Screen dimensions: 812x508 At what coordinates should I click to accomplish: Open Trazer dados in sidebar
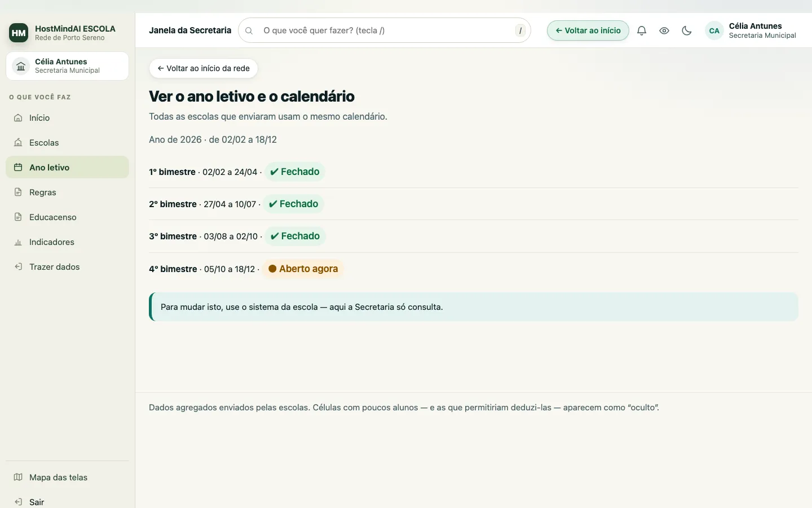point(67,267)
